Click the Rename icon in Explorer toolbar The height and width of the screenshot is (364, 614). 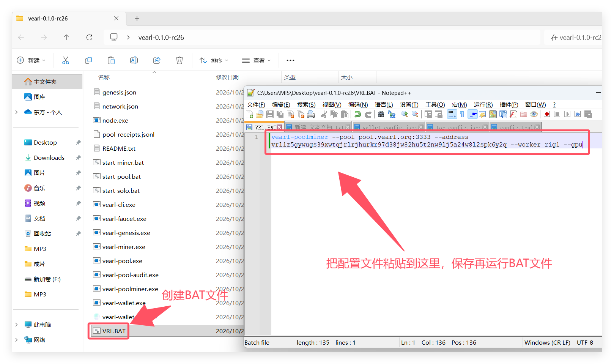point(134,60)
